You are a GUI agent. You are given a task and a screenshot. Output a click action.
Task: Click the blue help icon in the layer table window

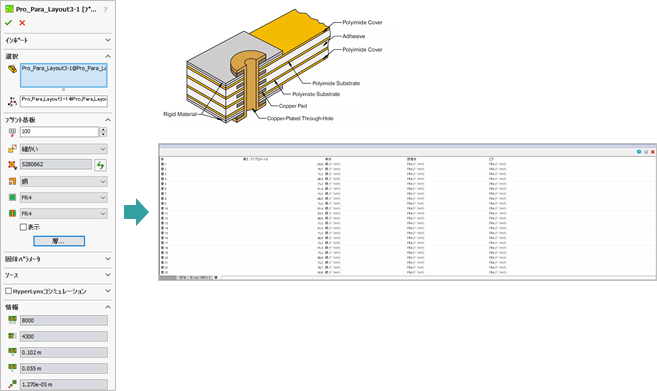click(x=639, y=152)
